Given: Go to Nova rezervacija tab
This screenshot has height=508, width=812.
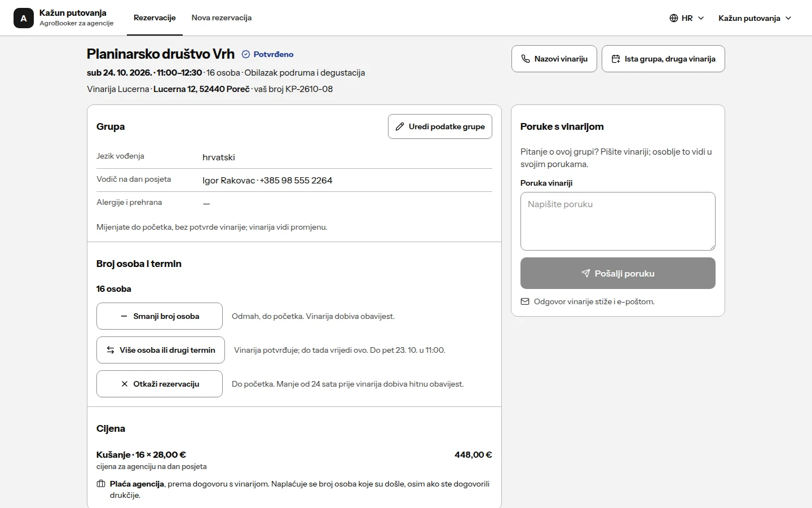Looking at the screenshot, I should (222, 18).
